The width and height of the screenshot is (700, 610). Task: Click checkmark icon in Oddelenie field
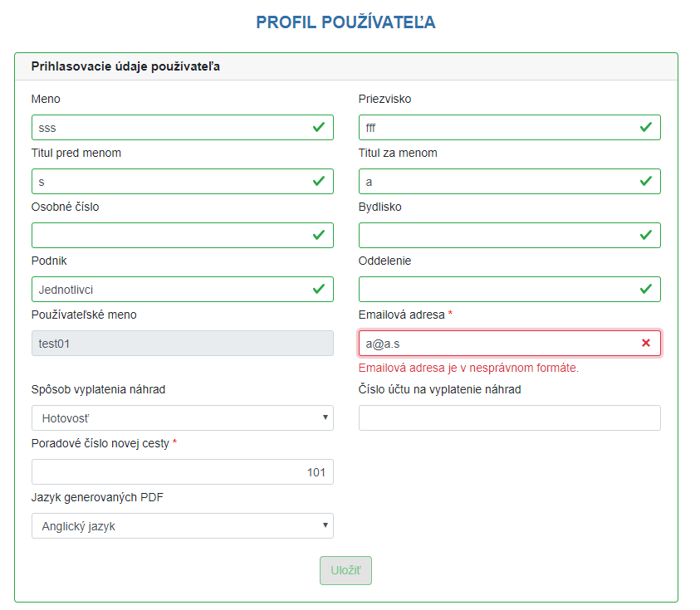[646, 290]
